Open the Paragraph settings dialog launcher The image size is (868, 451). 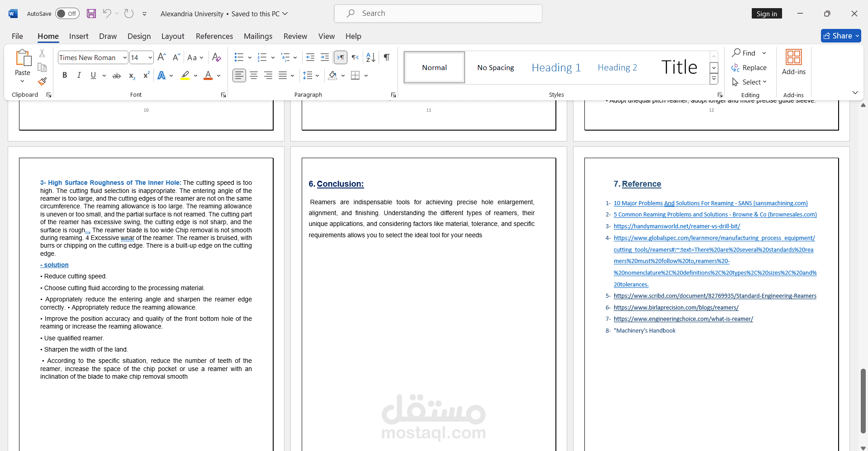(394, 95)
